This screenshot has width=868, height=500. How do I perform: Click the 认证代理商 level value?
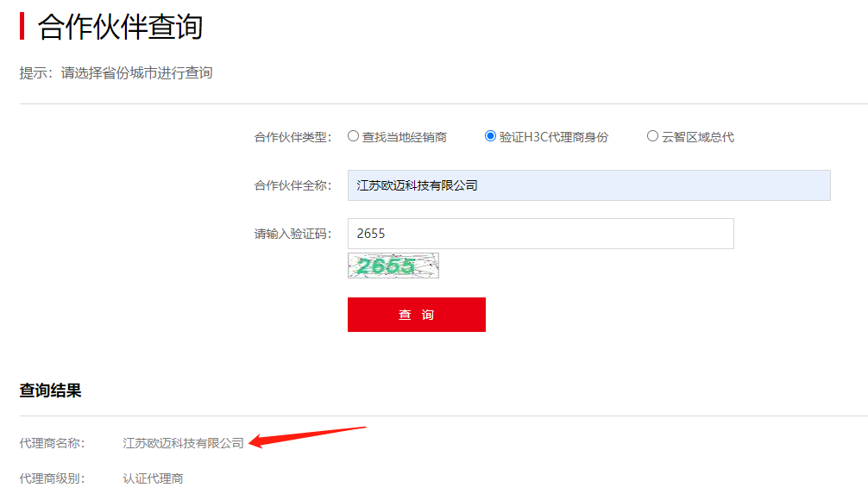pyautogui.click(x=153, y=478)
